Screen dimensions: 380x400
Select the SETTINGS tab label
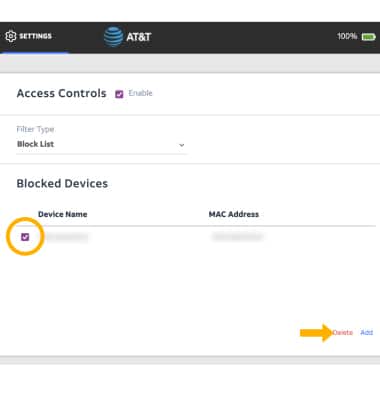(36, 36)
